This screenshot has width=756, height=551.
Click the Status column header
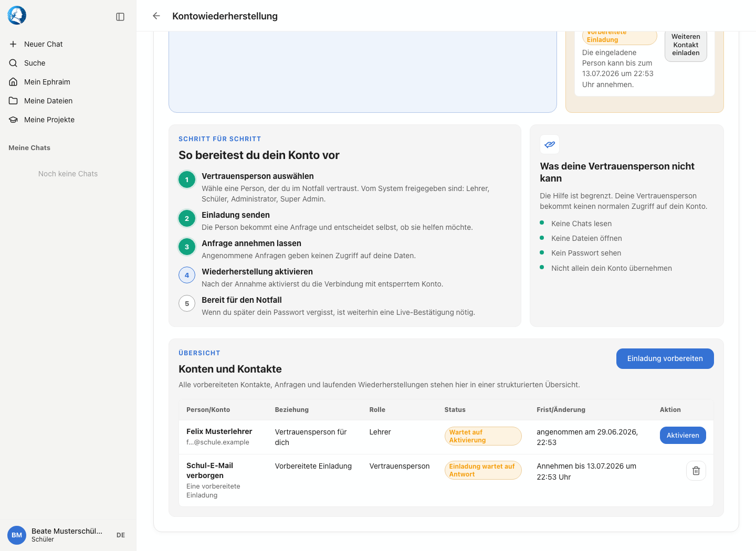tap(455, 410)
